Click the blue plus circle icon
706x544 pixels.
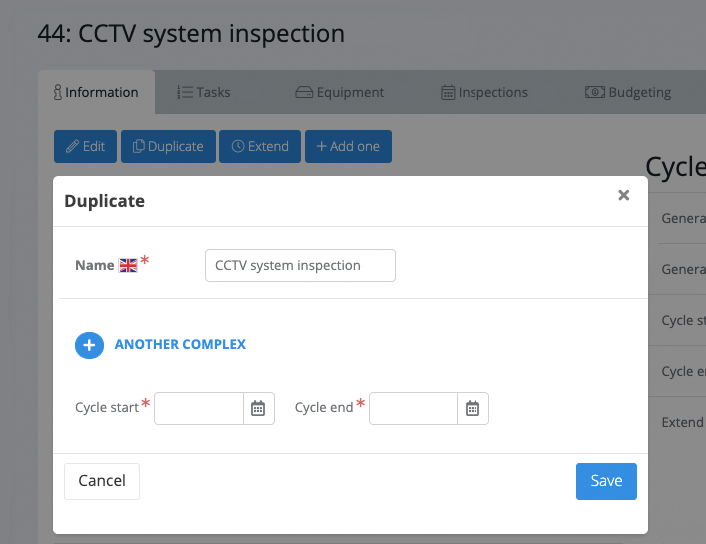[89, 345]
